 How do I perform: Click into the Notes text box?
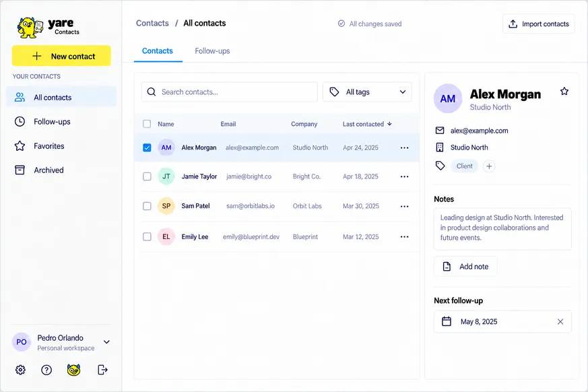502,228
